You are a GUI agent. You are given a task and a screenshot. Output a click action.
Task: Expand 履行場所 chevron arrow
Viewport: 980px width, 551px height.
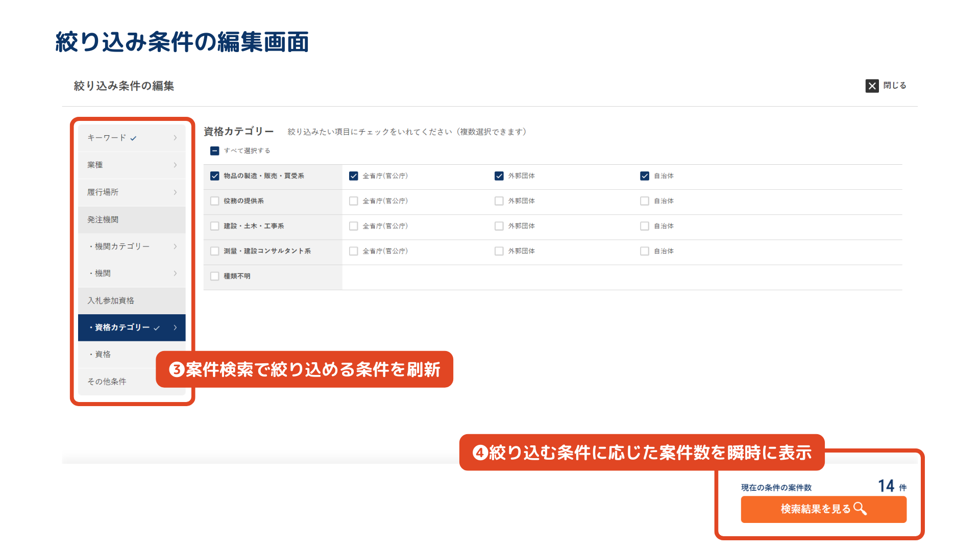pos(175,192)
